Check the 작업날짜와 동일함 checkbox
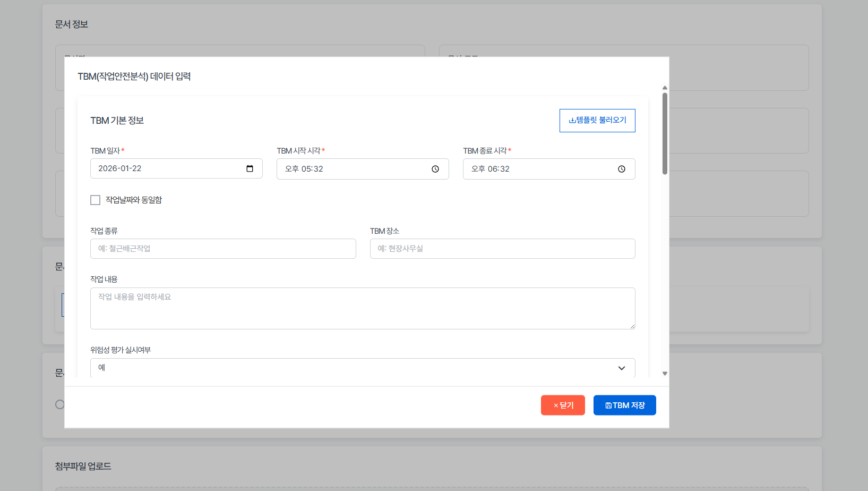The width and height of the screenshot is (868, 491). 96,200
